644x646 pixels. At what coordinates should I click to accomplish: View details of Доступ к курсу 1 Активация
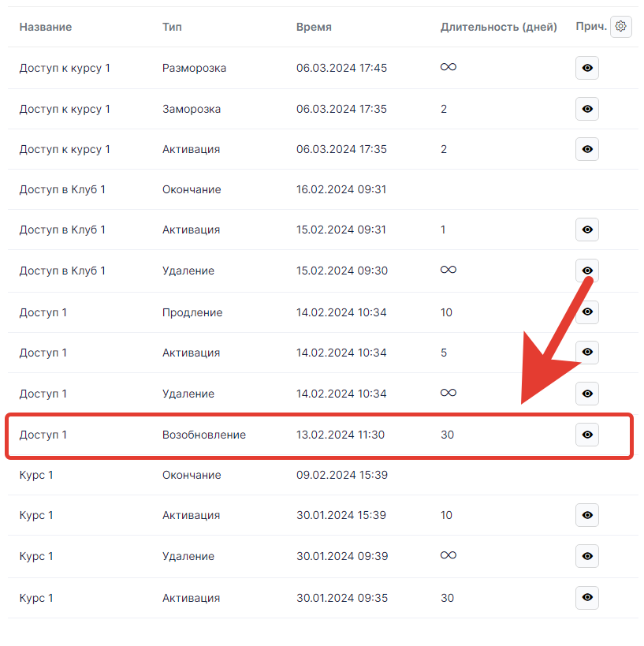tap(586, 149)
